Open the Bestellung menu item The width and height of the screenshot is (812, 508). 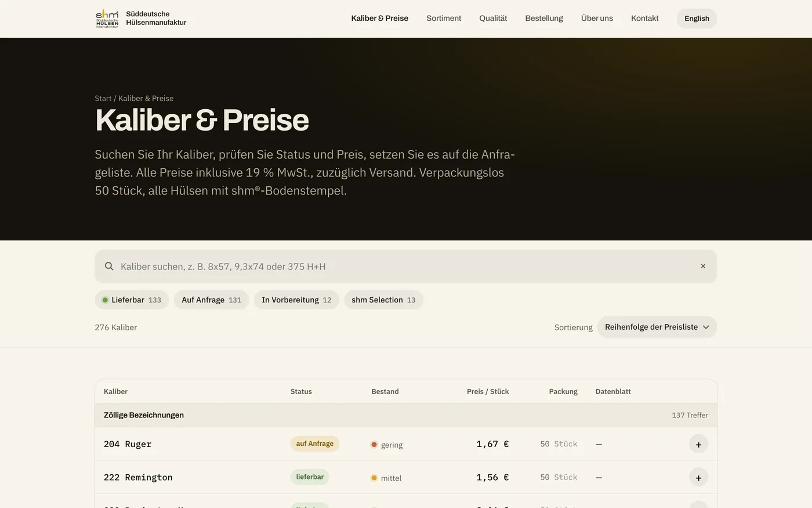pos(544,19)
